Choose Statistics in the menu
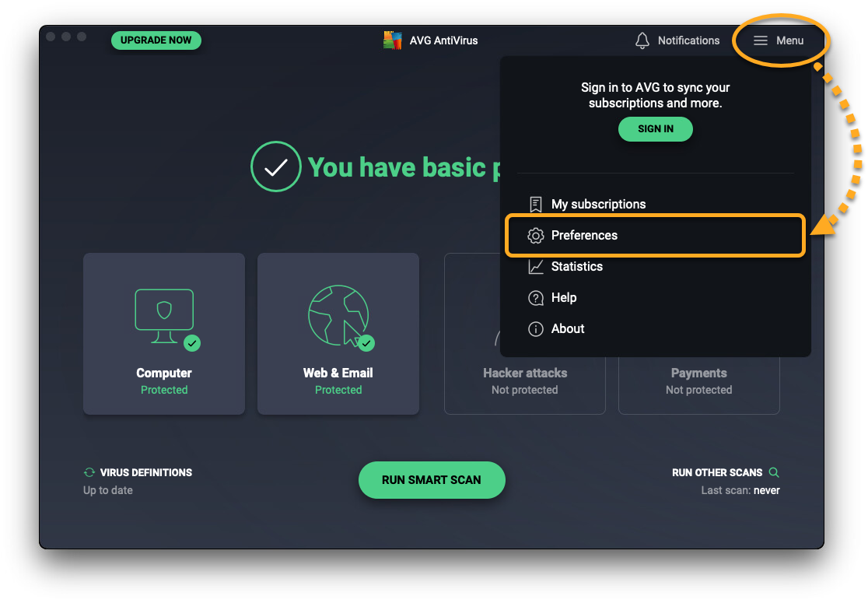Viewport: 868px width, 603px height. (x=576, y=267)
